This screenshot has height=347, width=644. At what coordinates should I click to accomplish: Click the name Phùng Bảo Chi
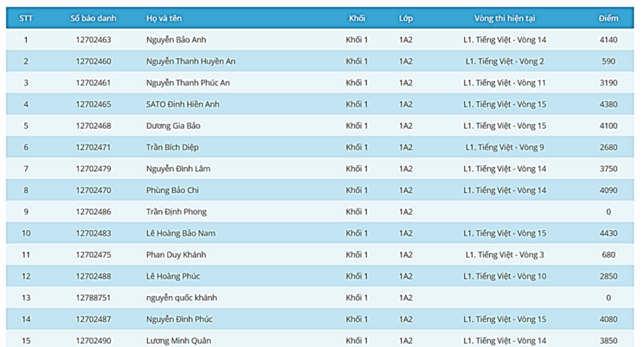coord(173,190)
